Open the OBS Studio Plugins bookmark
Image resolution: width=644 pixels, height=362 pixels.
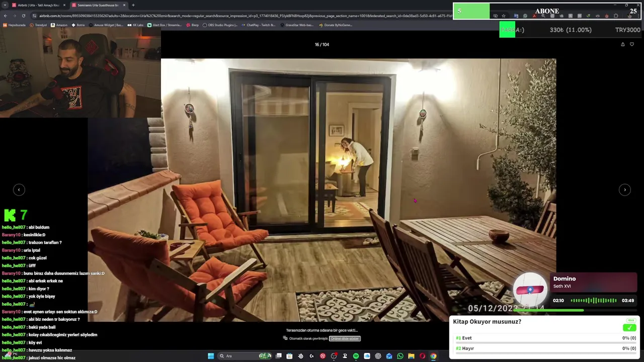coord(220,25)
